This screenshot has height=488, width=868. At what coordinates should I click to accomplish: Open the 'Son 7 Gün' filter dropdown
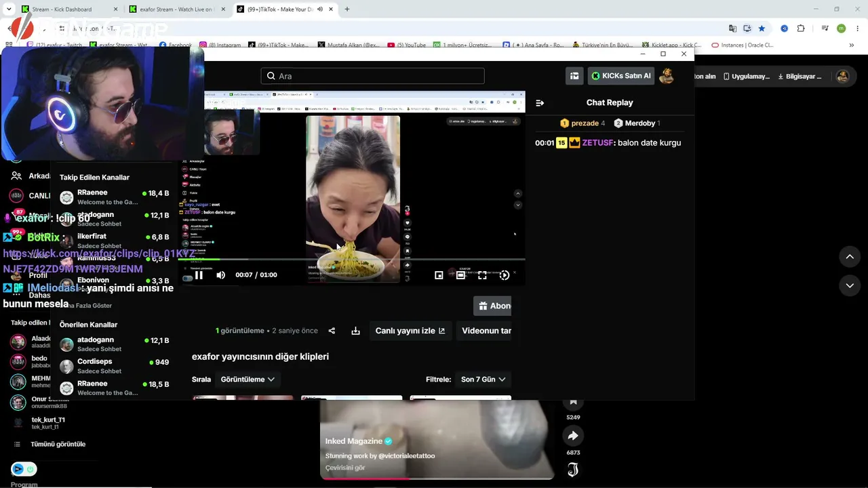[484, 380]
